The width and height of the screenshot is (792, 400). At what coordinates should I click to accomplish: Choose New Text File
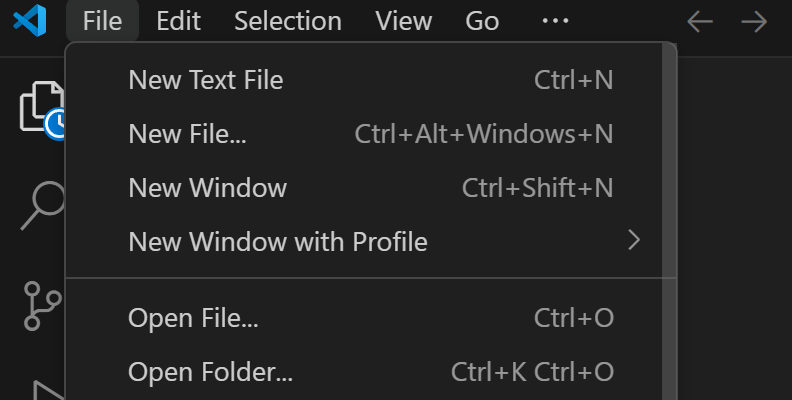pyautogui.click(x=206, y=80)
